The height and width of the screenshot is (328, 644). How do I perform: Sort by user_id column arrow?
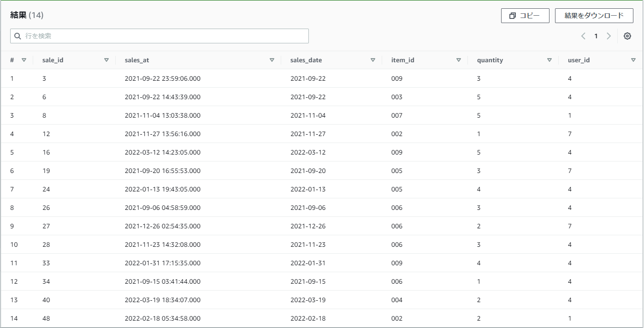coord(633,60)
